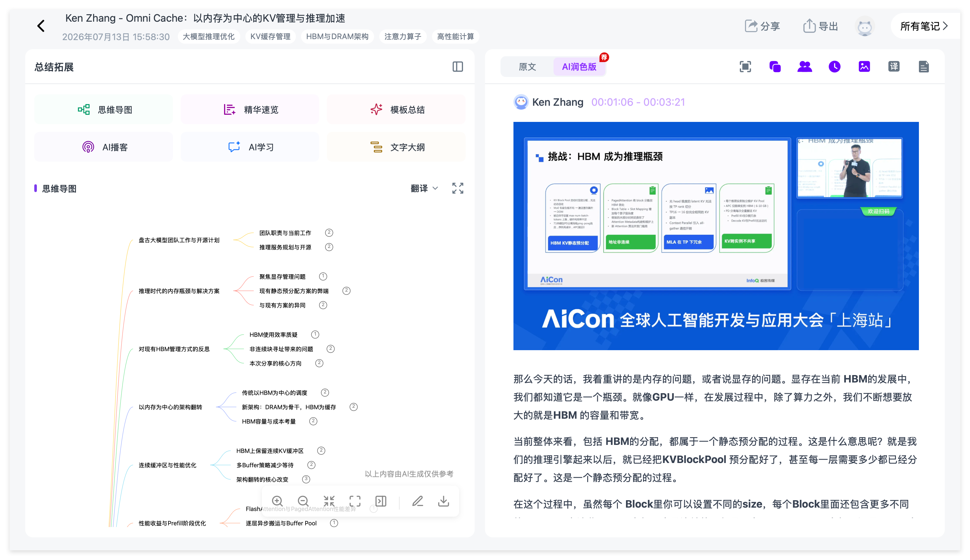This screenshot has height=560, width=970.
Task: Open the 思维导图 card
Action: [x=103, y=110]
